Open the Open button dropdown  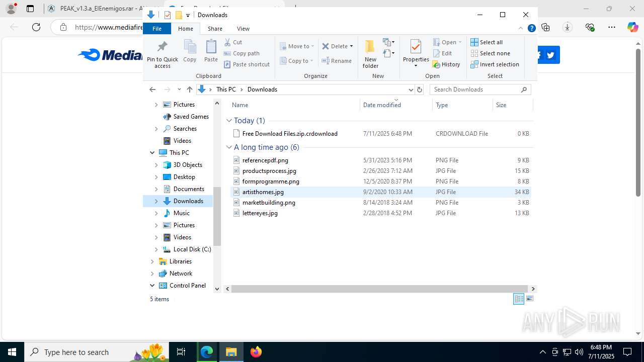point(460,42)
